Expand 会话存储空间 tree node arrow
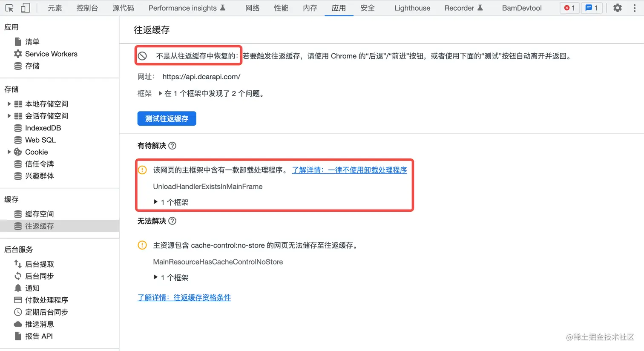 click(9, 116)
